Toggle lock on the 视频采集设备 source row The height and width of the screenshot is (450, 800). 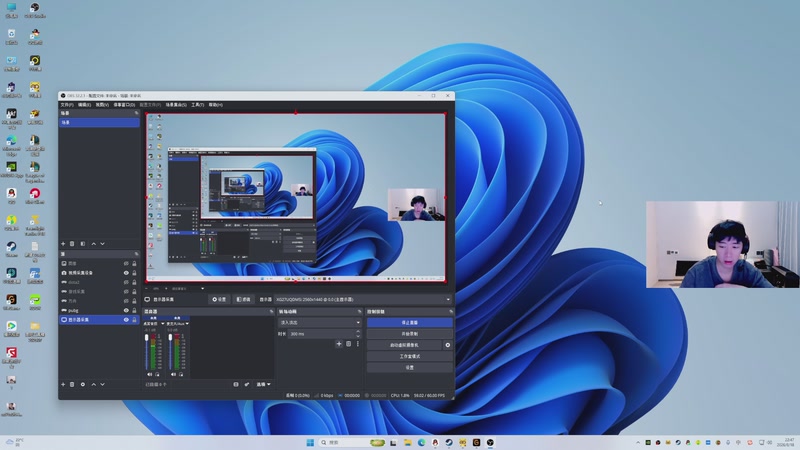click(x=134, y=273)
